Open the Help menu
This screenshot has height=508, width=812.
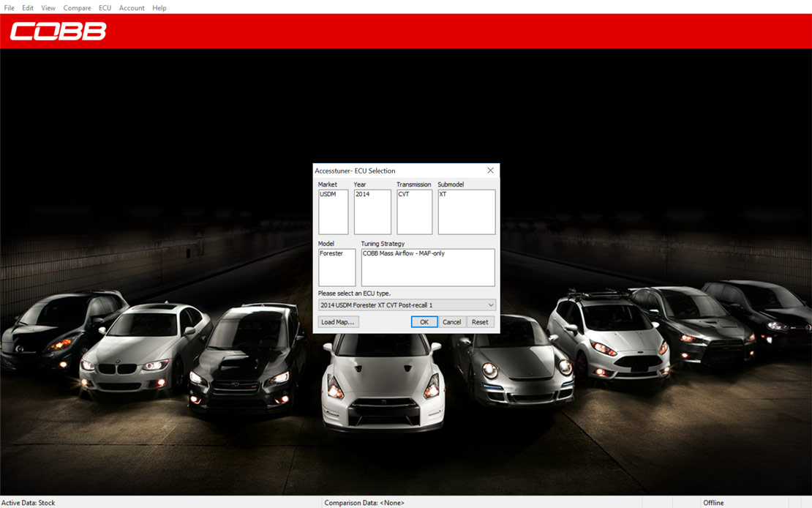(x=159, y=8)
